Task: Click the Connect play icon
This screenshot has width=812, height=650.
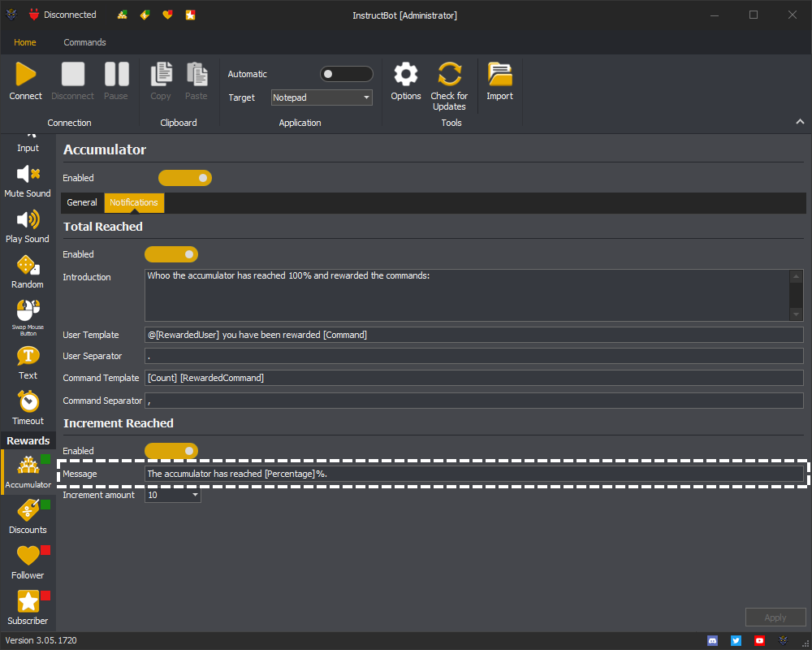Action: pyautogui.click(x=25, y=74)
